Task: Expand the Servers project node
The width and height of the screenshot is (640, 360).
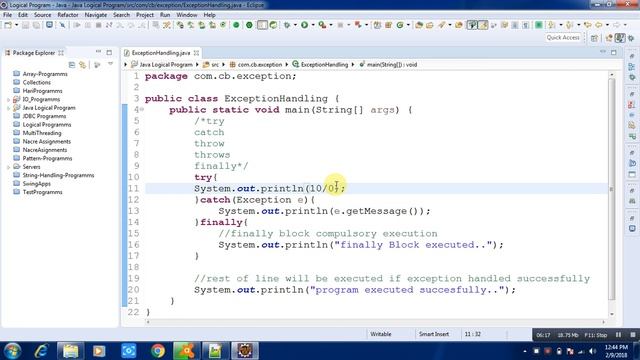Action: [8, 167]
